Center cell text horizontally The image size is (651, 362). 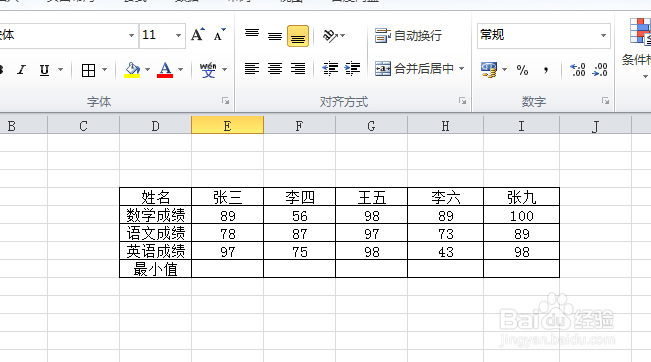click(275, 68)
